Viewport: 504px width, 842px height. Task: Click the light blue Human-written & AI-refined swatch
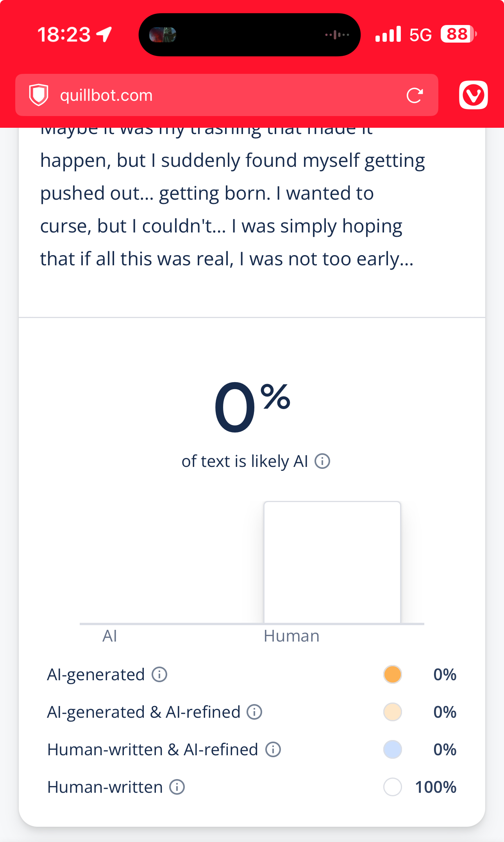pyautogui.click(x=393, y=749)
